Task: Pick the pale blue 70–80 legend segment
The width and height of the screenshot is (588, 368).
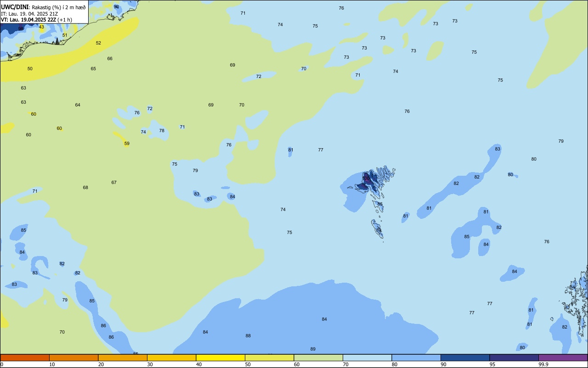Action: (367, 357)
